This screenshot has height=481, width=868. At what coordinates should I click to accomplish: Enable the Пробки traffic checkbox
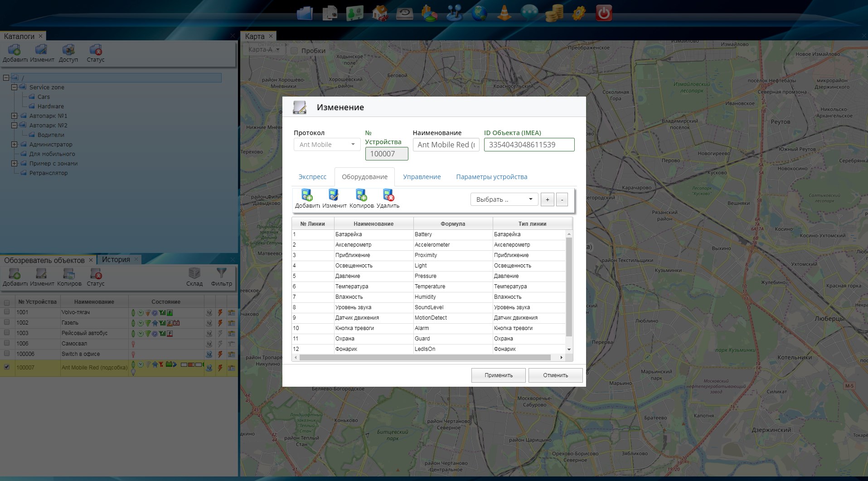tap(294, 51)
